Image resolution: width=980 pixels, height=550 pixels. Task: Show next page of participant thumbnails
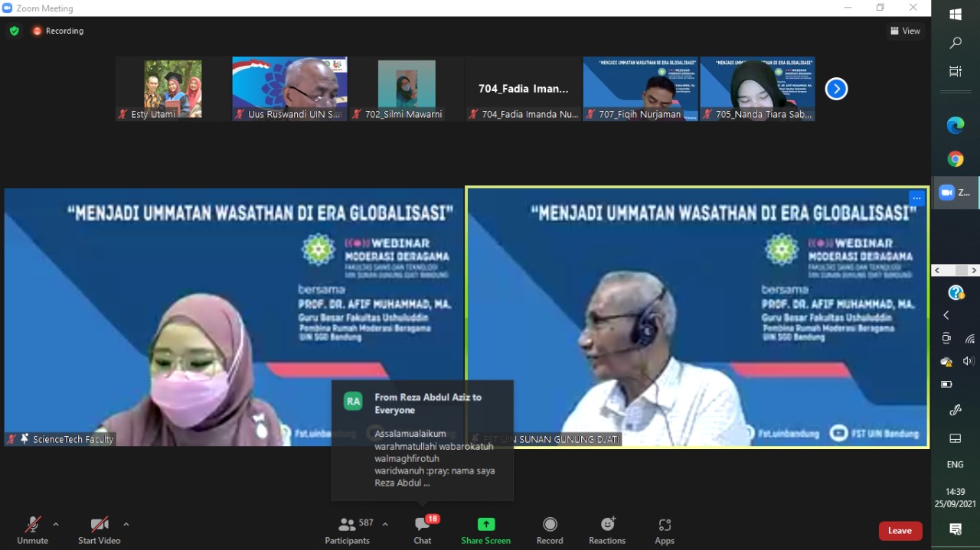tap(836, 89)
